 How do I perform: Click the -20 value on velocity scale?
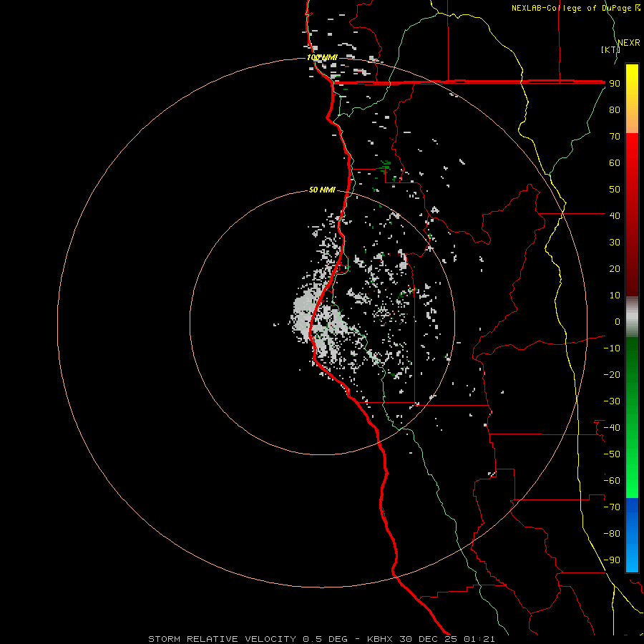click(x=612, y=374)
